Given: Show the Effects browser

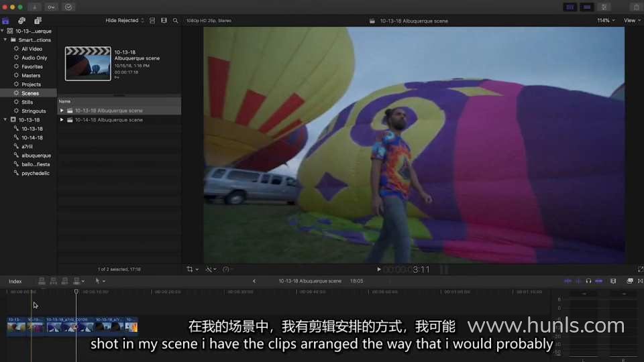Looking at the screenshot, I should [630, 281].
